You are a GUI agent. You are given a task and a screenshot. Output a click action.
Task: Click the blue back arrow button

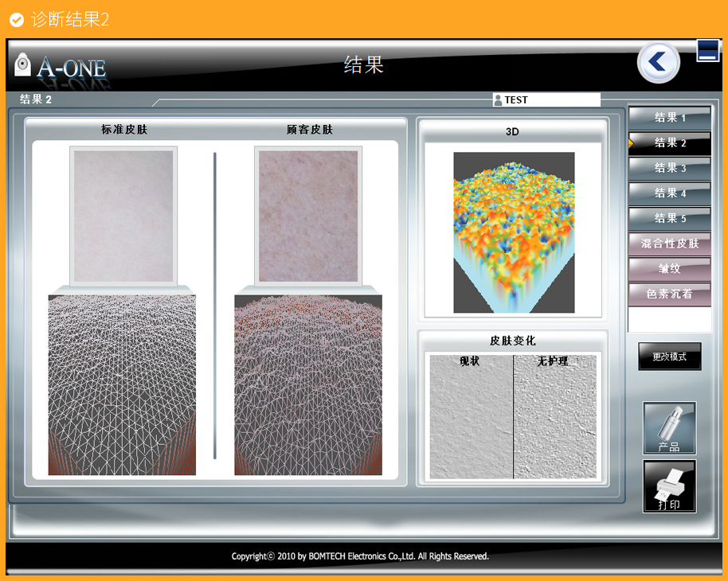(659, 63)
